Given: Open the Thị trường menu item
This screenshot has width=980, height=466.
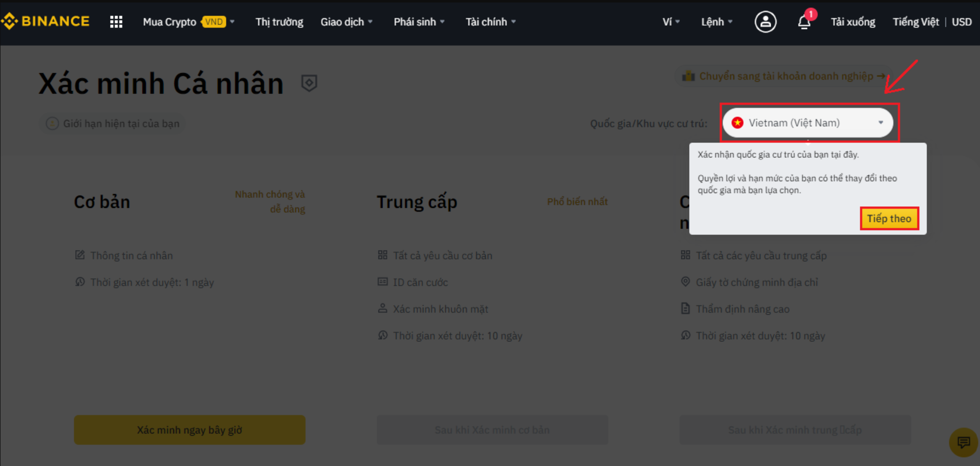Looking at the screenshot, I should pyautogui.click(x=280, y=22).
